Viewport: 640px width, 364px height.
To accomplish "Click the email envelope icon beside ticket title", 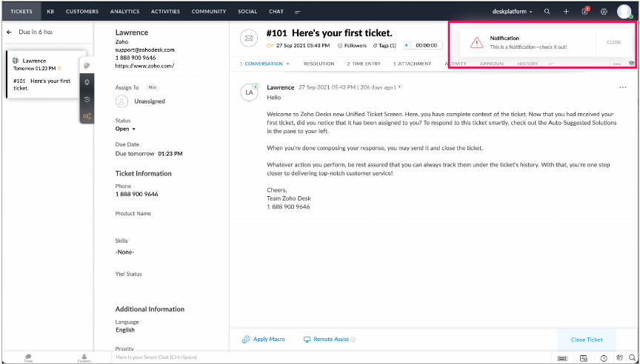I will point(249,38).
